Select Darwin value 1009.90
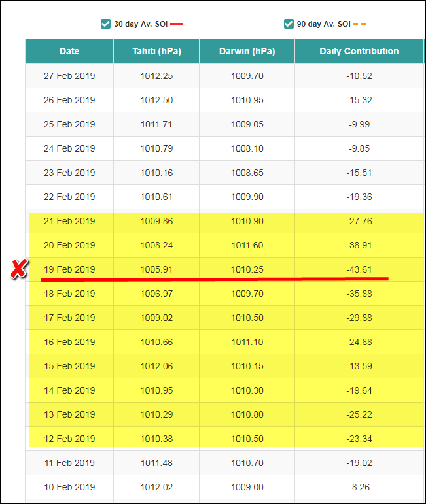 247,197
